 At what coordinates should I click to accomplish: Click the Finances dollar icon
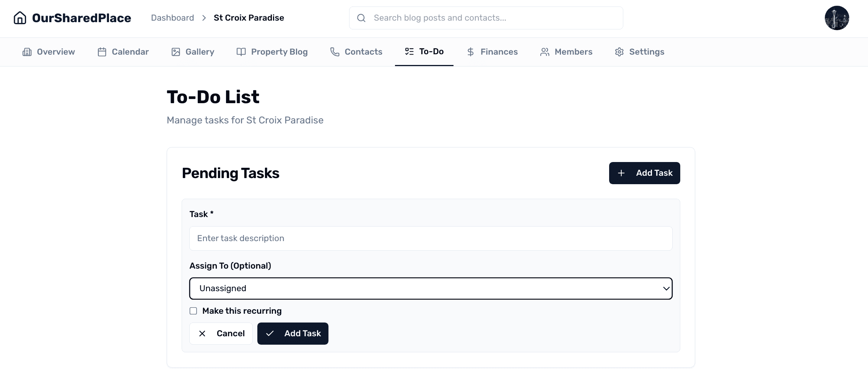470,52
